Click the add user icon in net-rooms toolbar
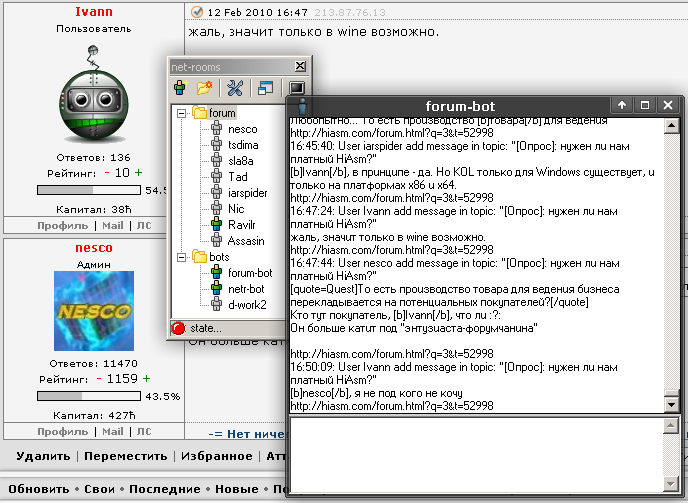 181,89
